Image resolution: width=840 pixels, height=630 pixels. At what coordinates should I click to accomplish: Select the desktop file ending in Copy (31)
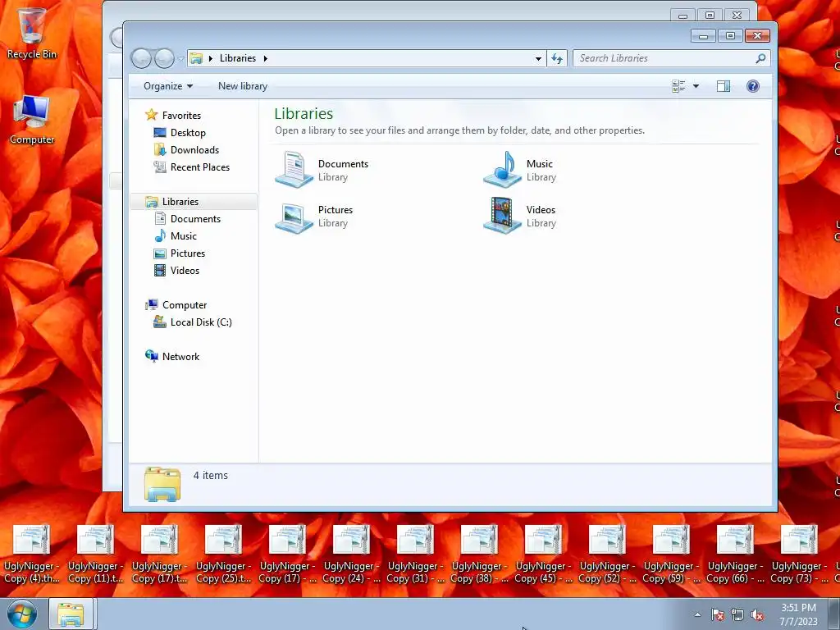[415, 554]
